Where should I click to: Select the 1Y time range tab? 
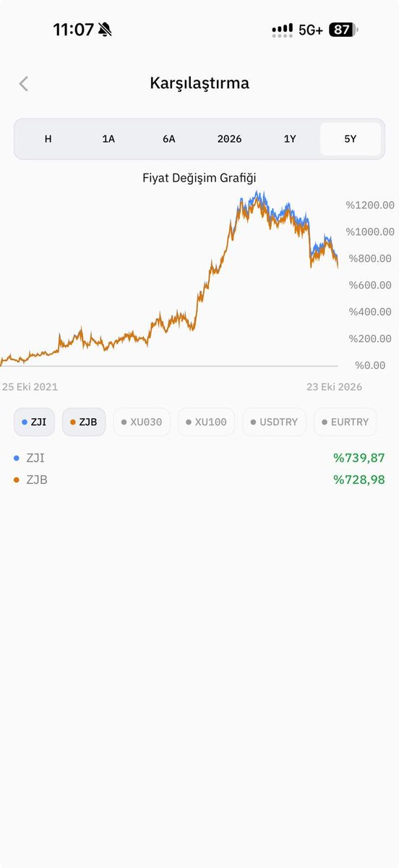pos(290,139)
